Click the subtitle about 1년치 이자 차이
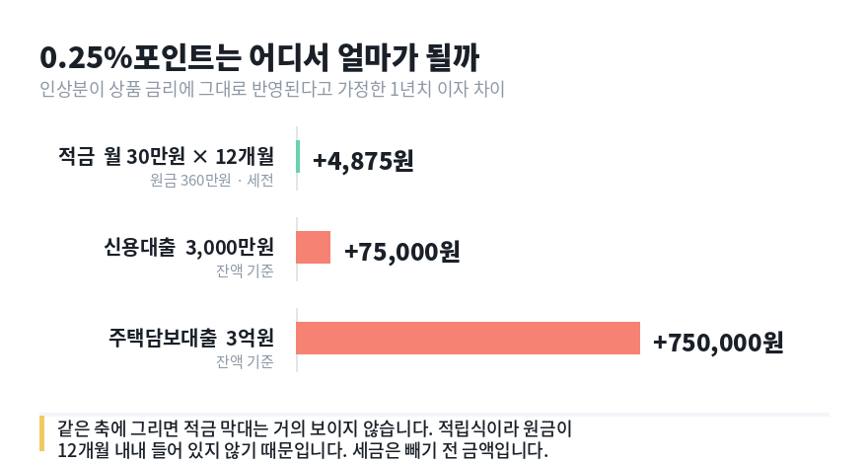Viewport: 868px width, 464px height. [272, 89]
